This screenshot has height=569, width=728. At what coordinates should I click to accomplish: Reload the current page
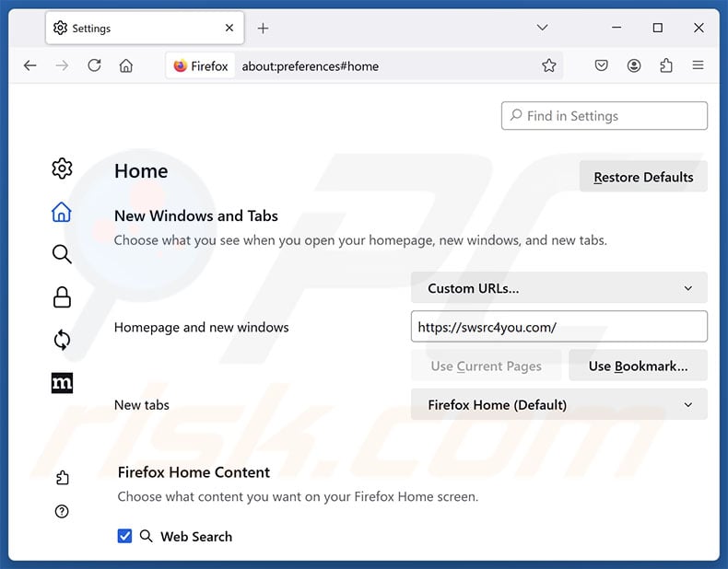click(x=94, y=65)
